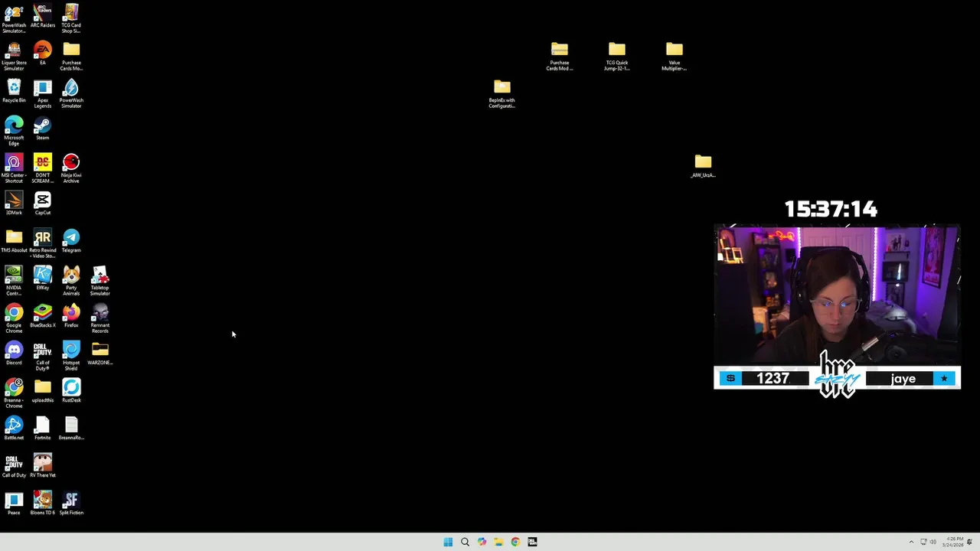Viewport: 980px width, 551px height.
Task: Open File Explorer from the taskbar
Action: 498,542
